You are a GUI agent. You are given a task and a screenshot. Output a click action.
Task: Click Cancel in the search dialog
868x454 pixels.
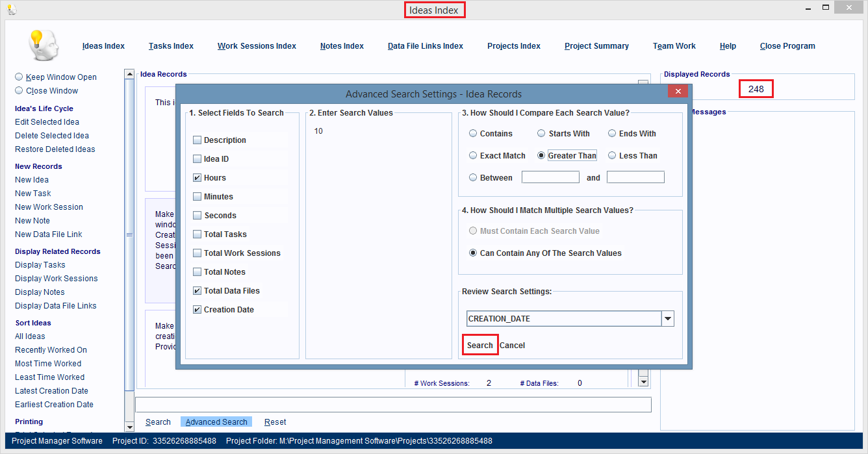coord(512,346)
